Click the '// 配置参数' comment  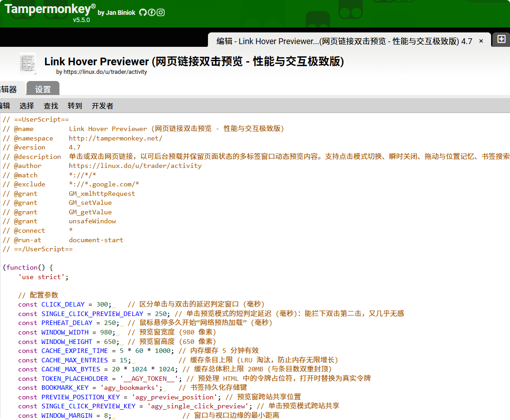38,295
